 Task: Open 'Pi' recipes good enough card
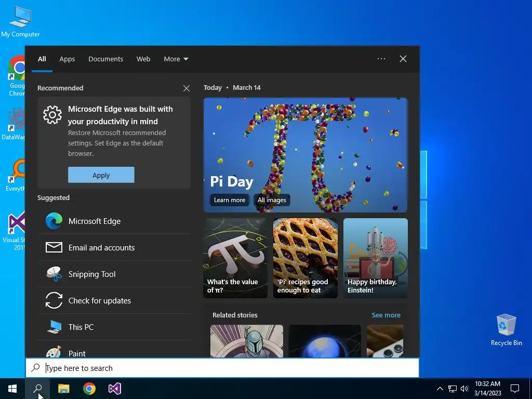click(305, 258)
